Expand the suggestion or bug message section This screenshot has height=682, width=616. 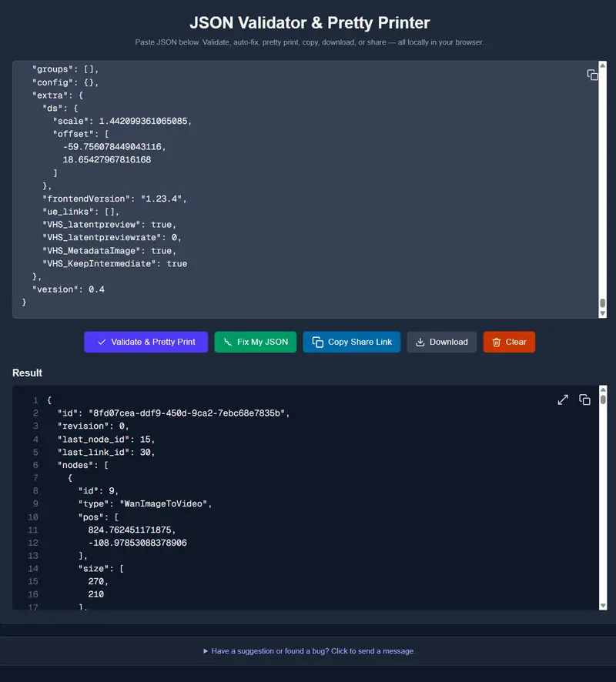[309, 651]
